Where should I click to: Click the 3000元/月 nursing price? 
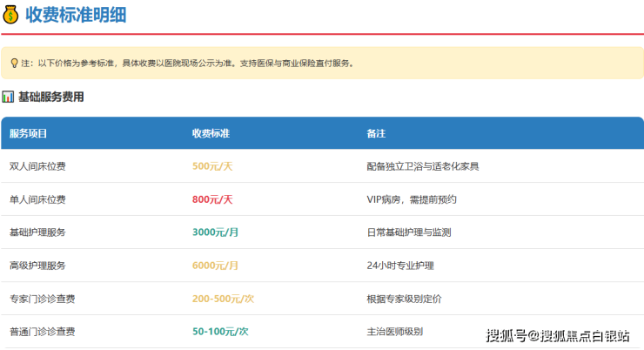tap(215, 232)
